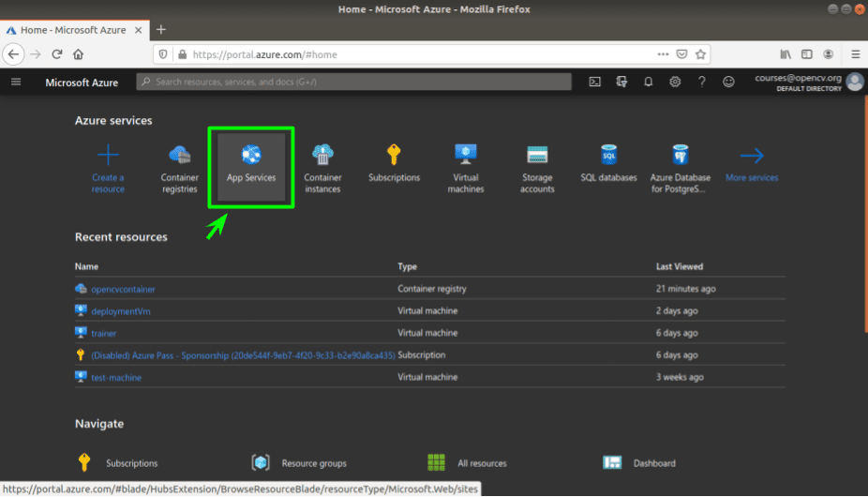The image size is (868, 497).
Task: Go to Firefox home page
Action: [x=78, y=54]
